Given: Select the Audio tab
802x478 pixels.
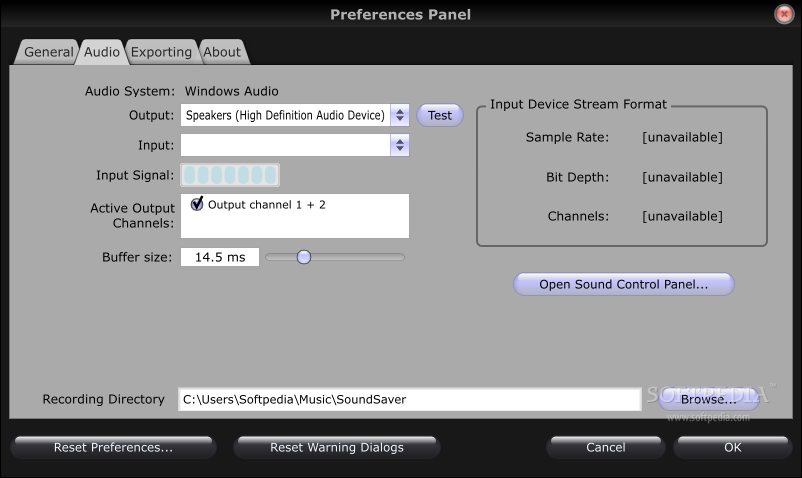Looking at the screenshot, I should tap(102, 52).
